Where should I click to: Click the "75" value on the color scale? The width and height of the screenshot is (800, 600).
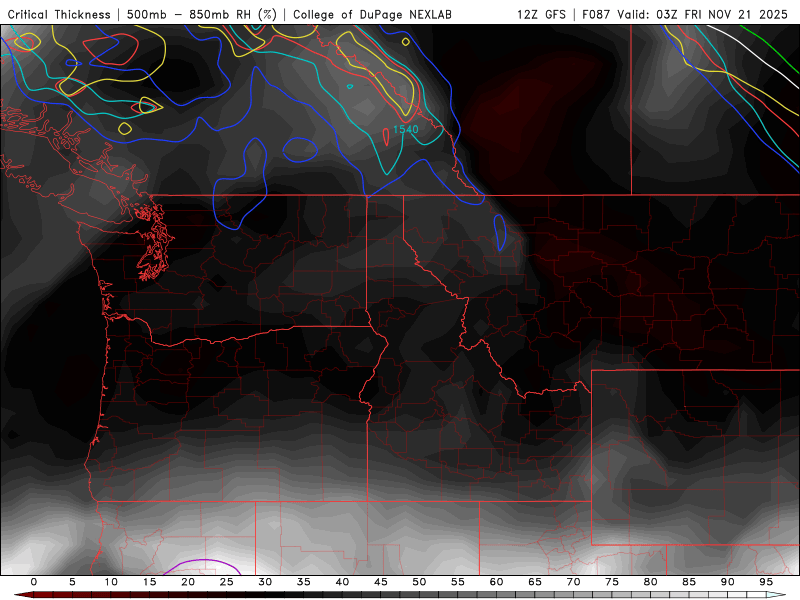tap(612, 582)
